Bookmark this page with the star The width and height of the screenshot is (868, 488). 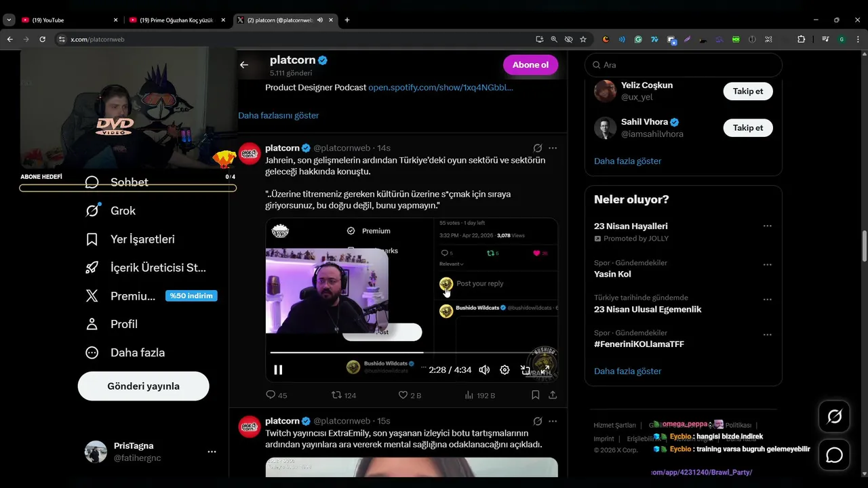point(583,39)
